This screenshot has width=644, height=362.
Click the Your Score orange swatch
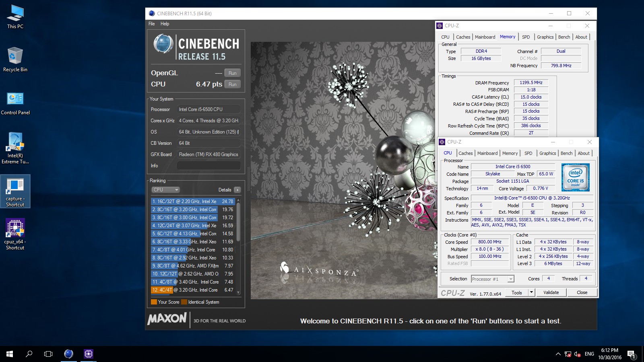pos(154,302)
